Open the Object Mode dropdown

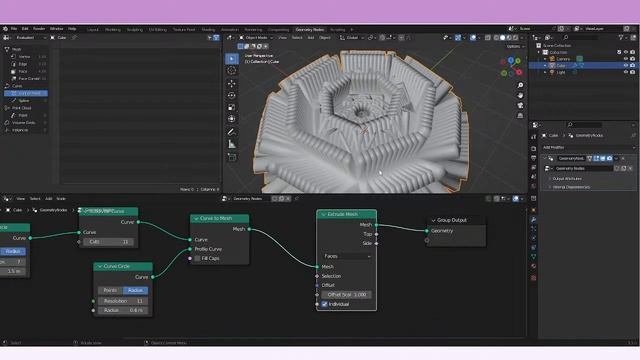point(256,38)
